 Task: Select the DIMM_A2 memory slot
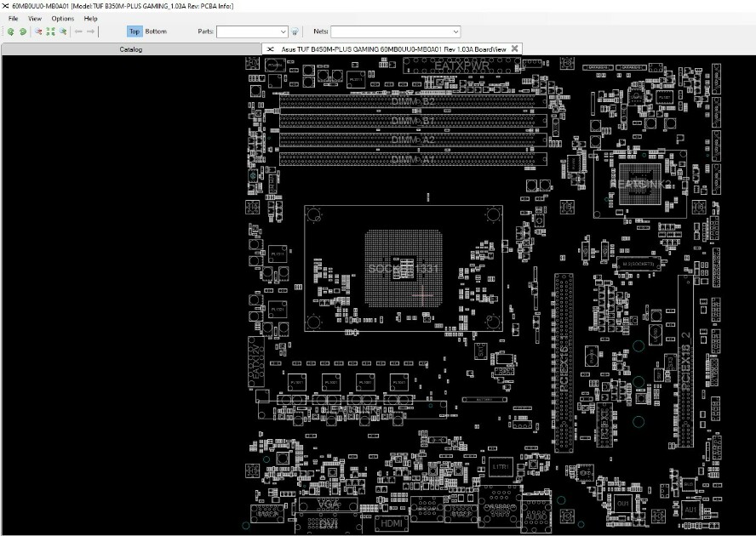pos(413,140)
